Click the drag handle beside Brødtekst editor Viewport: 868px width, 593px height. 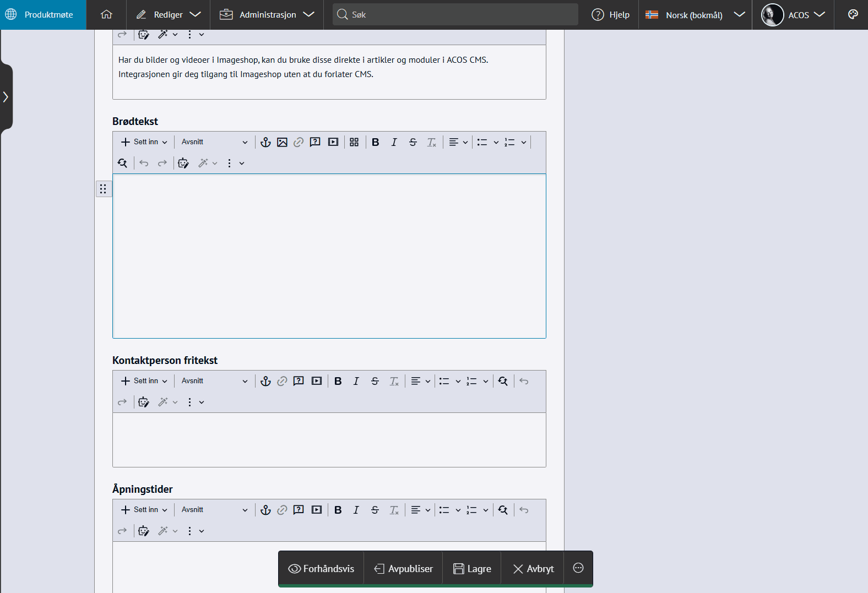(103, 189)
